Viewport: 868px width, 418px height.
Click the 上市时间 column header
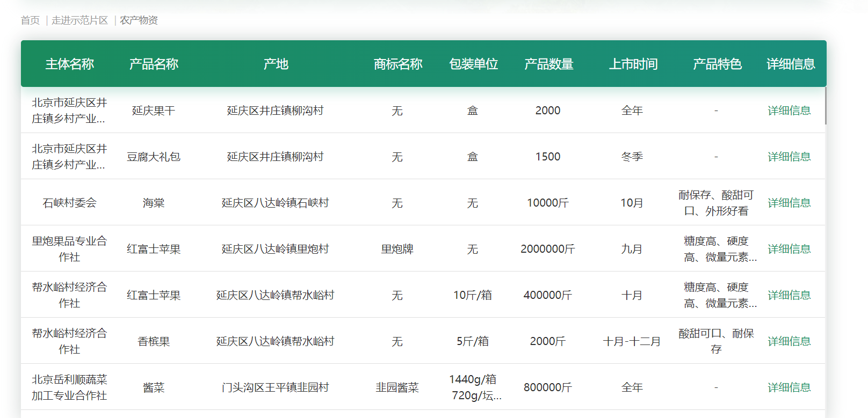point(633,64)
